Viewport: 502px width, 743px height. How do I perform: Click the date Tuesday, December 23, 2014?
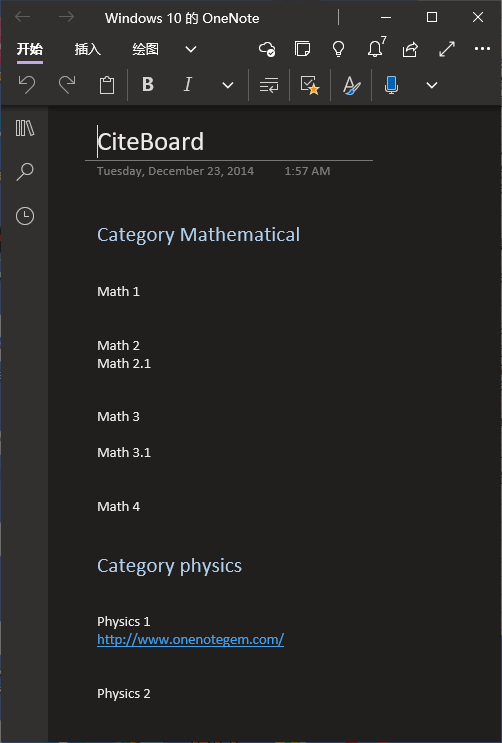(175, 171)
